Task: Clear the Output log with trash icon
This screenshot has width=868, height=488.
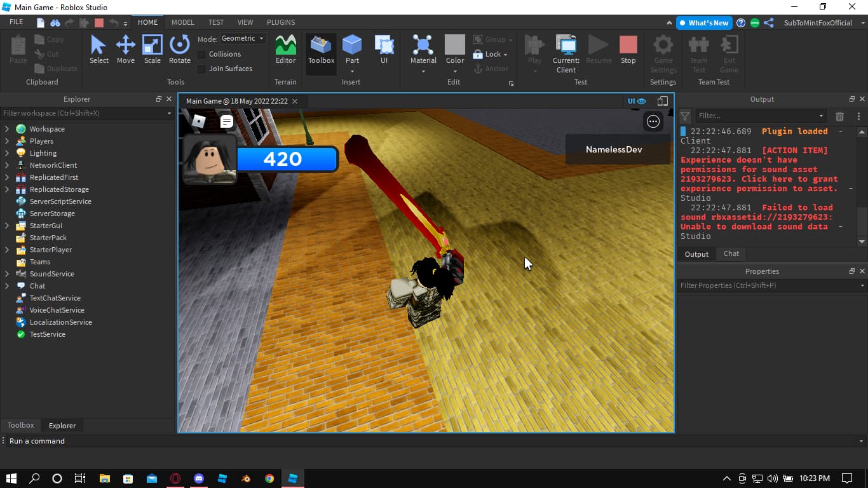Action: click(x=839, y=116)
